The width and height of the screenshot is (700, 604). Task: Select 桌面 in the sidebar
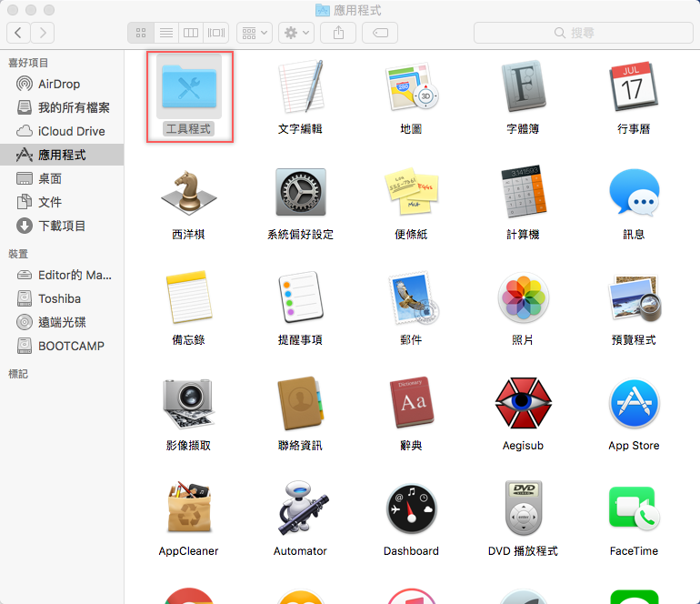tap(62, 178)
